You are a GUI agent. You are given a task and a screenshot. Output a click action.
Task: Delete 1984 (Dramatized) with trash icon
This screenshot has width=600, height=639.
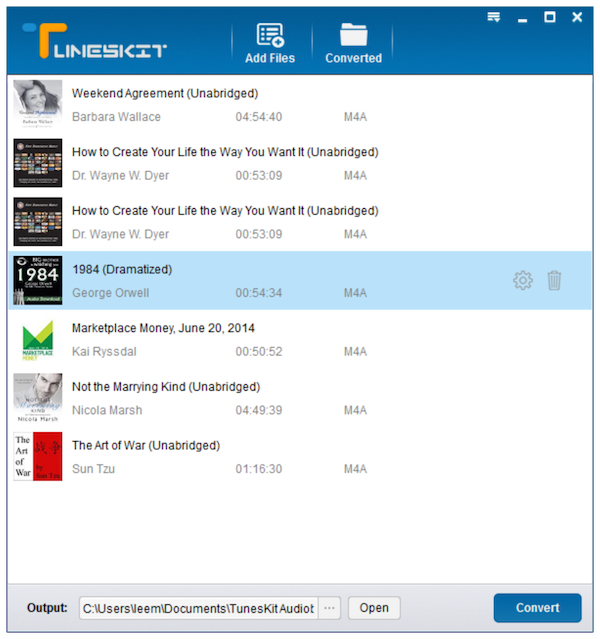(x=554, y=281)
